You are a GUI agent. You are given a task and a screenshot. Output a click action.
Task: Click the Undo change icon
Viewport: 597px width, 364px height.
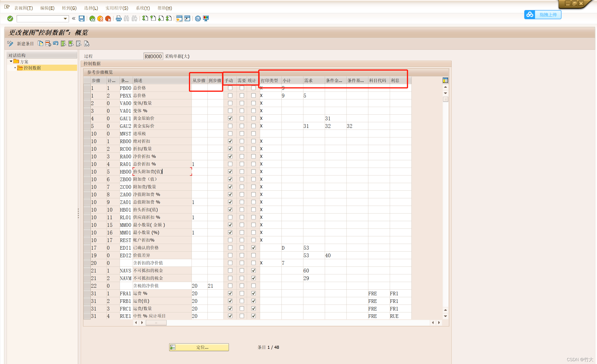click(55, 44)
